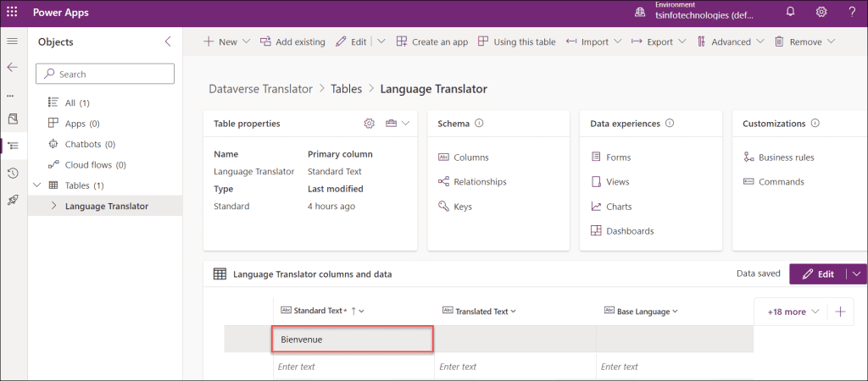
Task: Add a new column with plus icon
Action: coord(840,312)
